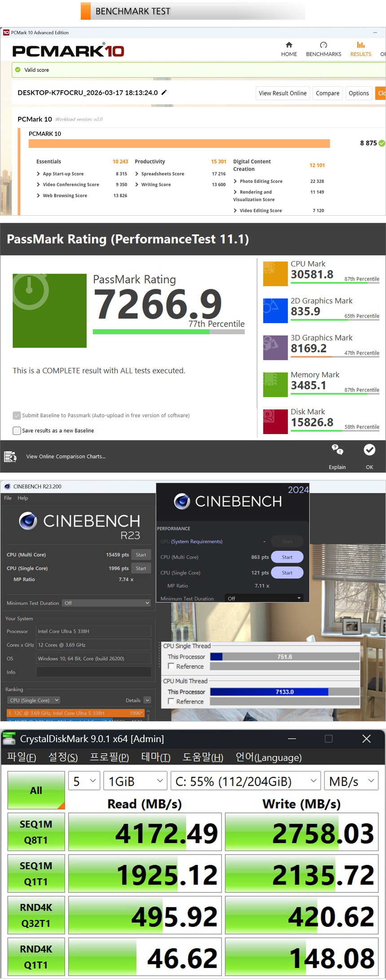386x980 pixels.
Task: Click the Disk Mark red icon
Action: coord(275,421)
